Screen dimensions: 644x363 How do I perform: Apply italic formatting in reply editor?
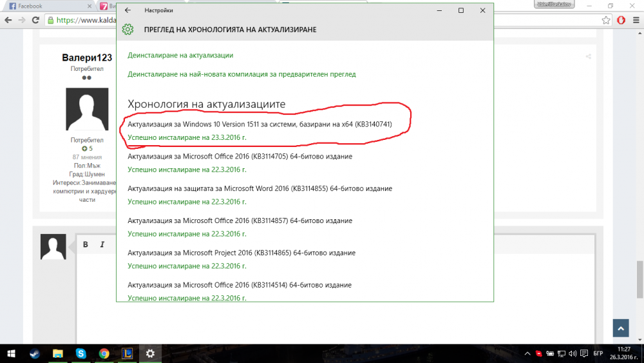click(x=102, y=244)
